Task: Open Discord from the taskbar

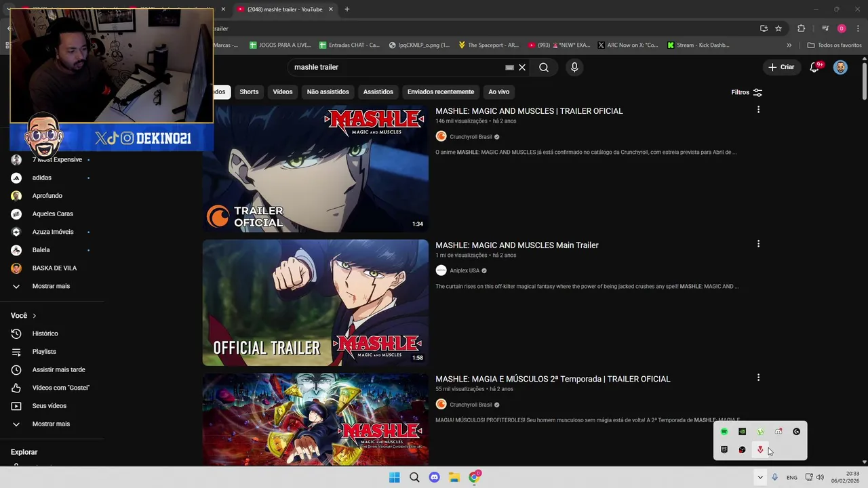Action: [x=435, y=477]
